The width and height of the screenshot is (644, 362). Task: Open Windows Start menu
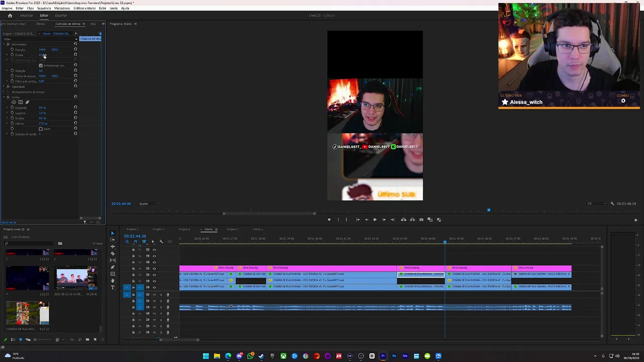pyautogui.click(x=206, y=356)
